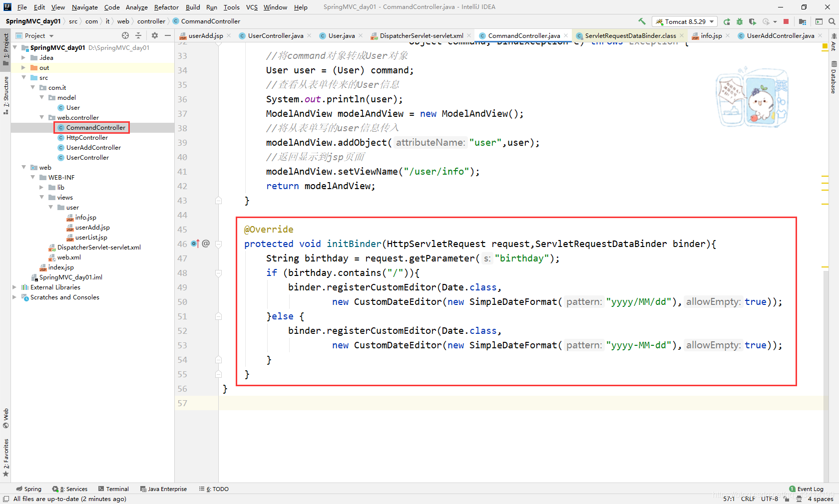
Task: Collapse the web.controller package
Action: (41, 117)
